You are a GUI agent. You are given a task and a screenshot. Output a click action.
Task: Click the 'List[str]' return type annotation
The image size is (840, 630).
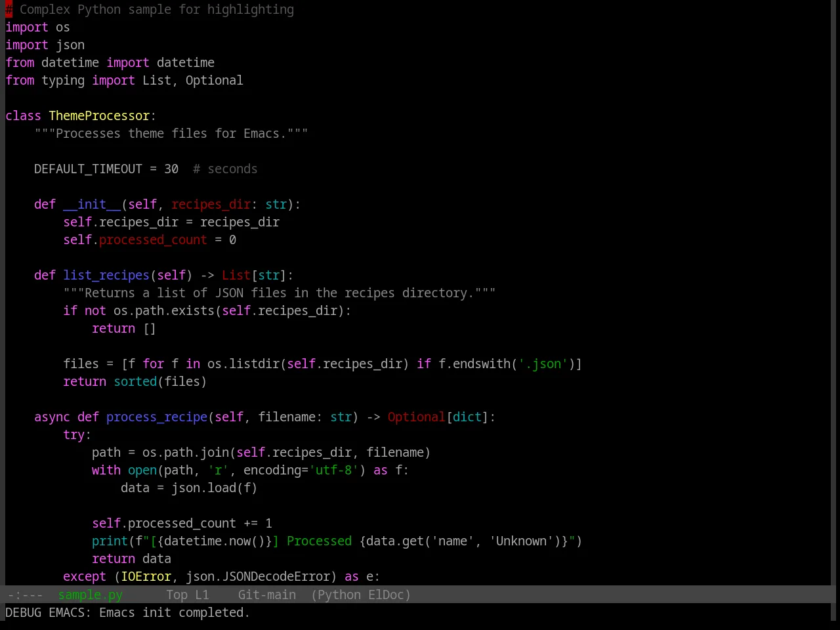pyautogui.click(x=254, y=275)
